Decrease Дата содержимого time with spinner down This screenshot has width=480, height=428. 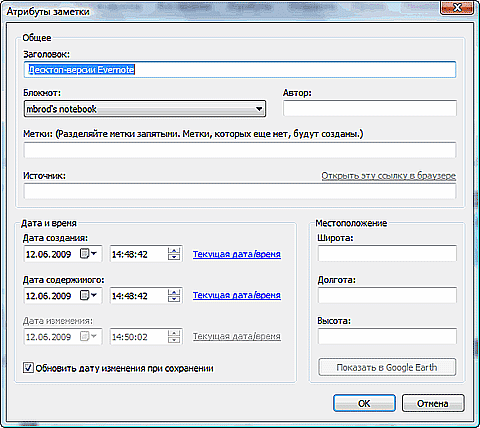(174, 299)
